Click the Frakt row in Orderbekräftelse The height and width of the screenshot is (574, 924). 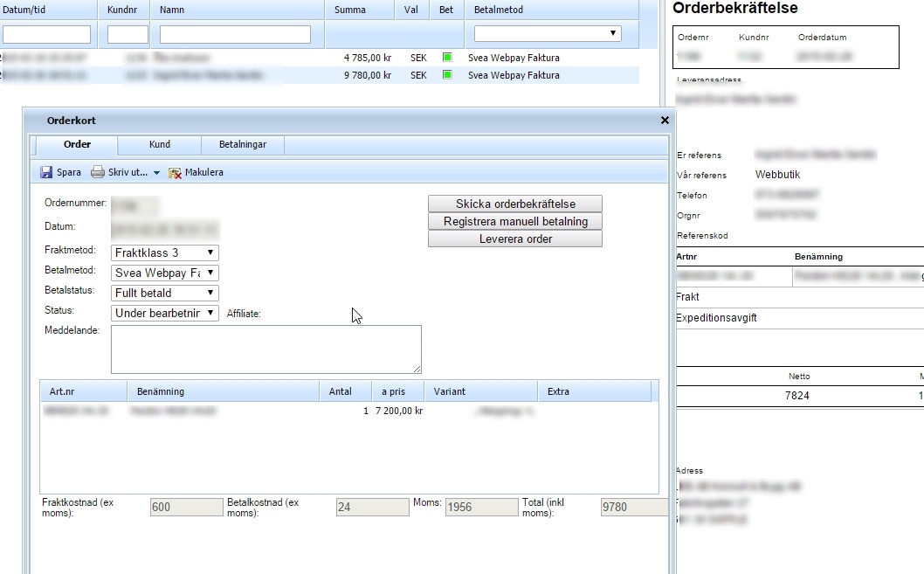click(x=799, y=297)
